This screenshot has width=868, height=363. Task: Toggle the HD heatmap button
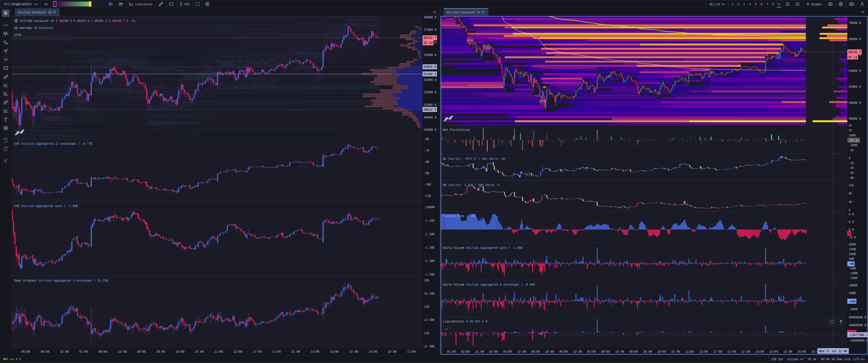click(x=110, y=4)
